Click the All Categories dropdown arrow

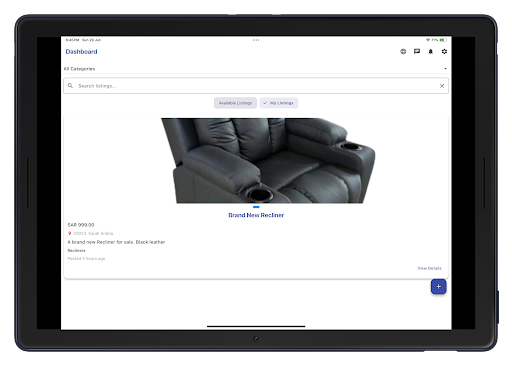tap(445, 69)
